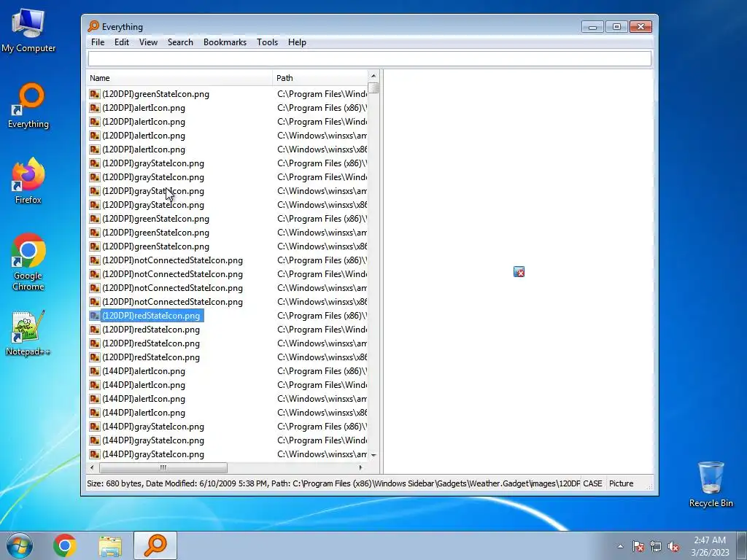
Task: Select the Notepad++ desktop shortcut
Action: [x=28, y=333]
